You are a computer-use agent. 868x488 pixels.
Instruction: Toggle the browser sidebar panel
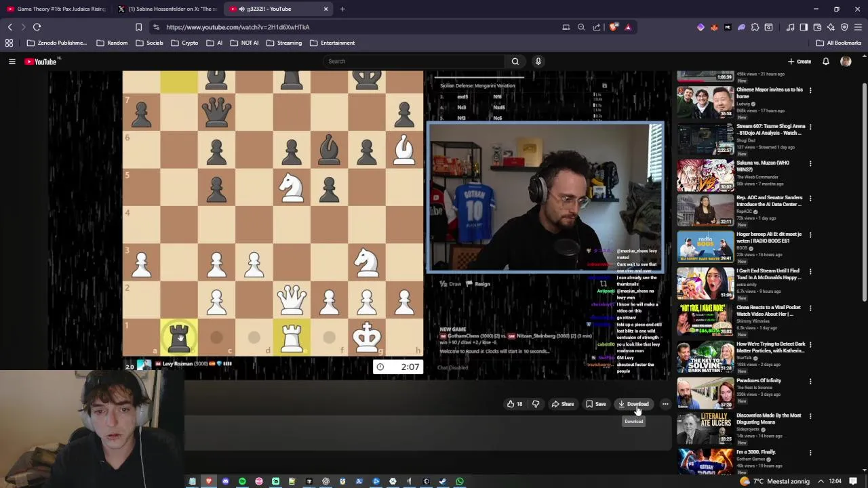pos(804,27)
